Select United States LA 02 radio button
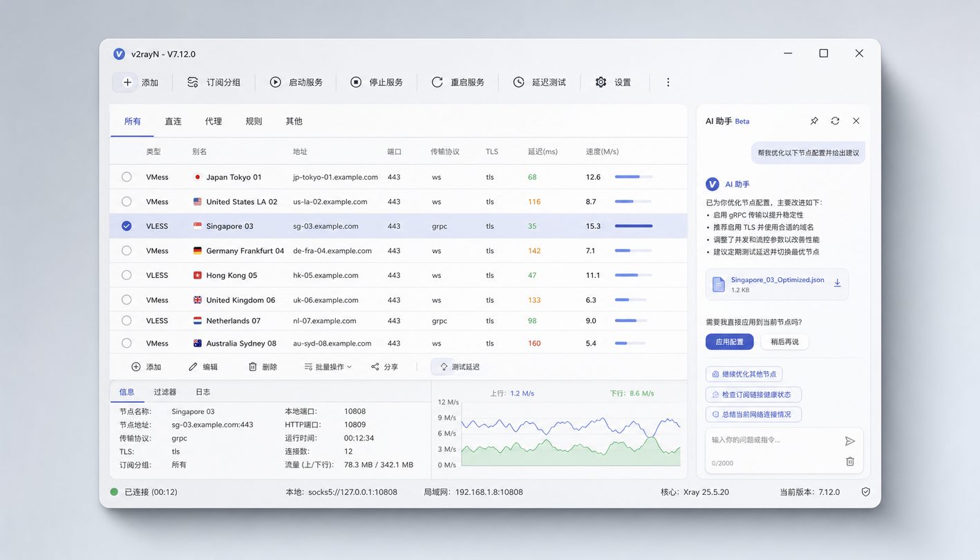 126,201
